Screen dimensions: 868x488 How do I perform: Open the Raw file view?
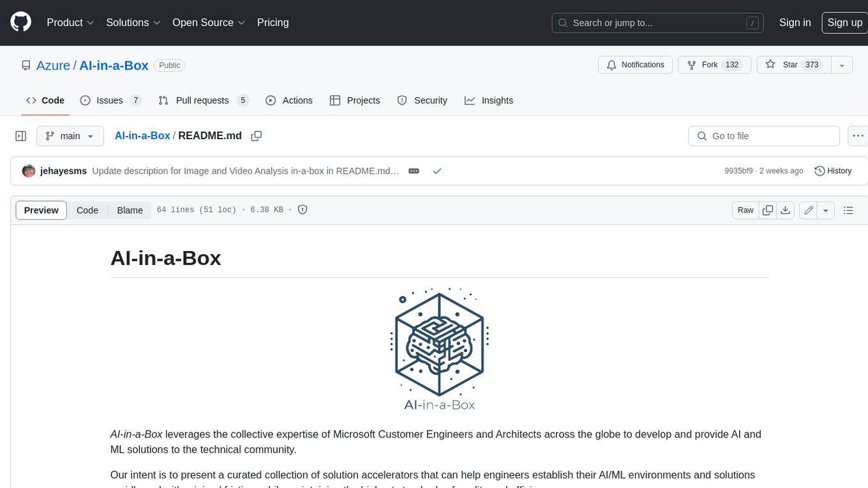click(x=745, y=210)
